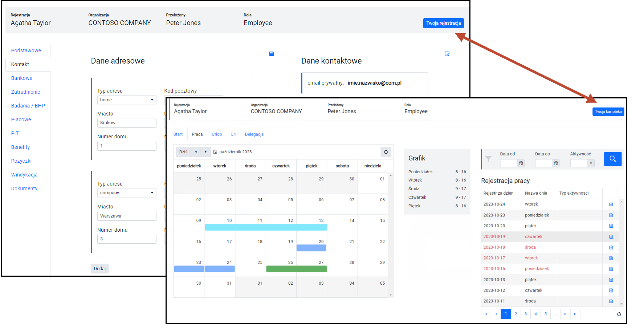Image resolution: width=644 pixels, height=329 pixels.
Task: Refresh the Rejestracja pracy grid
Action: (619, 314)
